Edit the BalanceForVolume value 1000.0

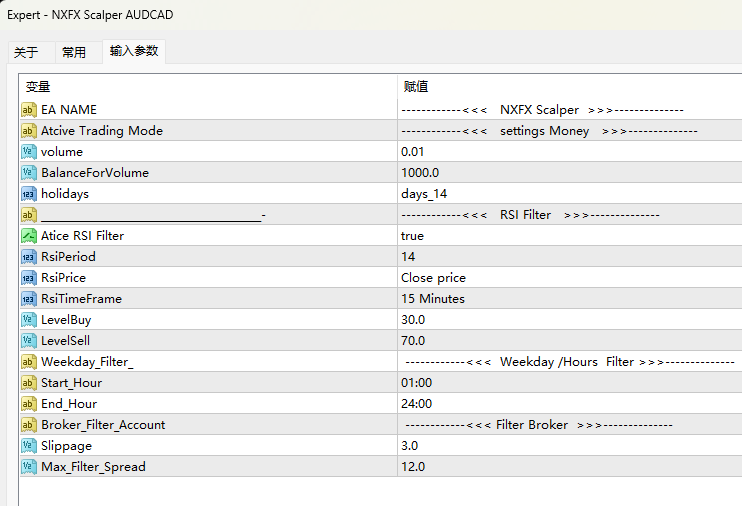point(420,173)
